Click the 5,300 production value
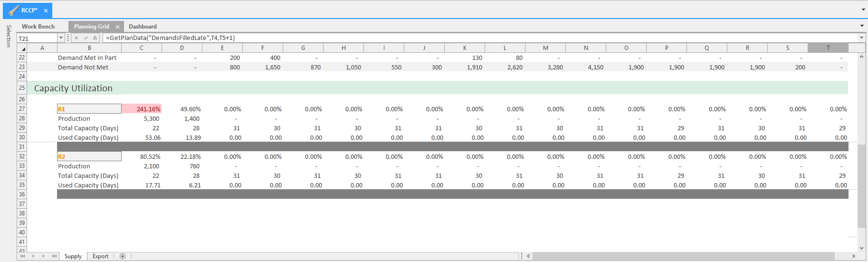Screen dimensions: 868x262 (142, 118)
